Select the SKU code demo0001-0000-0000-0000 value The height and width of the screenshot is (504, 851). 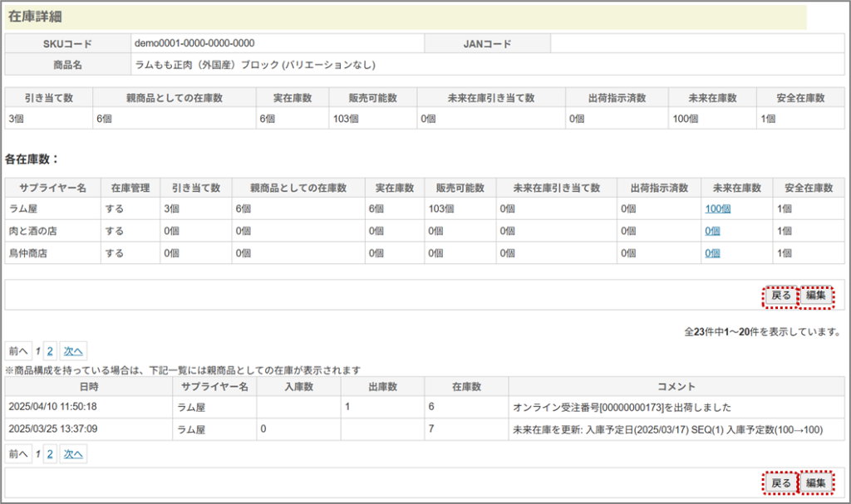coord(194,43)
